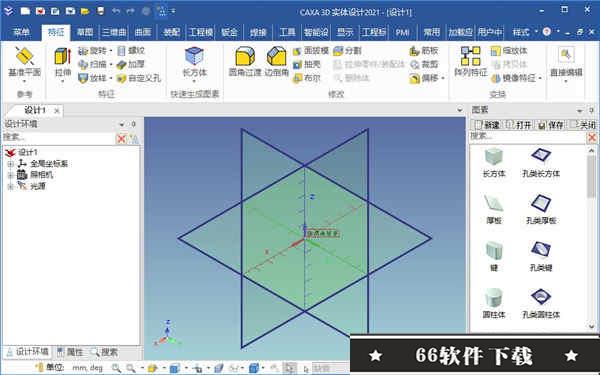Screen dimensions: 600x375
Task: Close the 设计1 document tab
Action: coord(57,111)
